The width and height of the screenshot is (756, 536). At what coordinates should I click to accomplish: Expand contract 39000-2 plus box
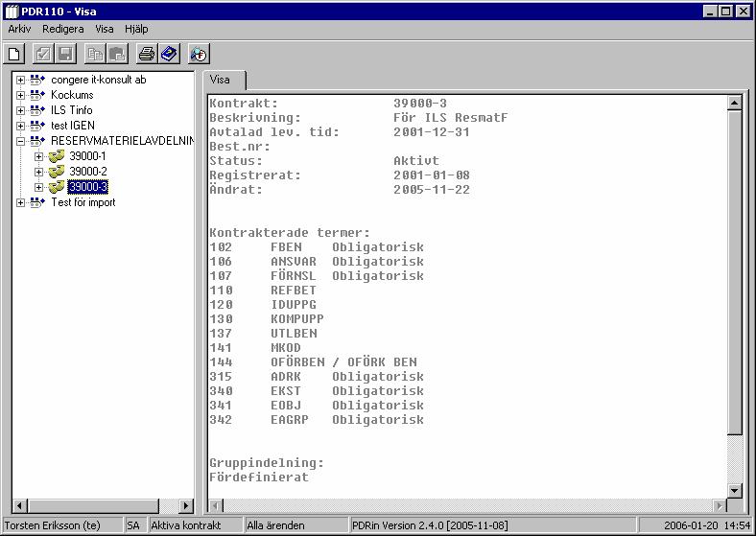(x=38, y=172)
